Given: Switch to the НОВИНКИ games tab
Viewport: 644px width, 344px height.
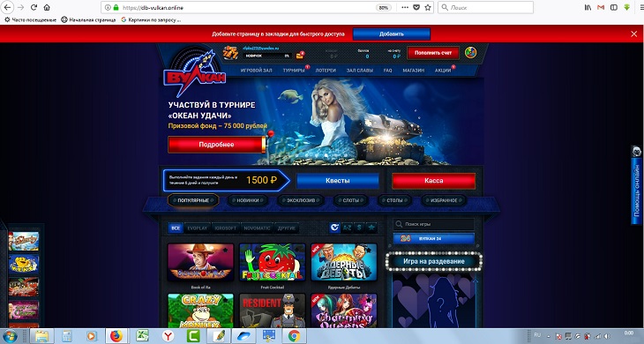Looking at the screenshot, I should 248,200.
